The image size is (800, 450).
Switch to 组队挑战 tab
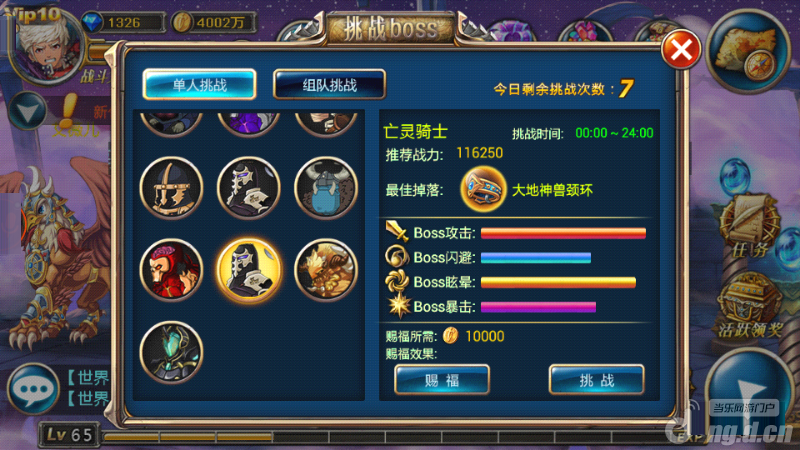pyautogui.click(x=329, y=84)
